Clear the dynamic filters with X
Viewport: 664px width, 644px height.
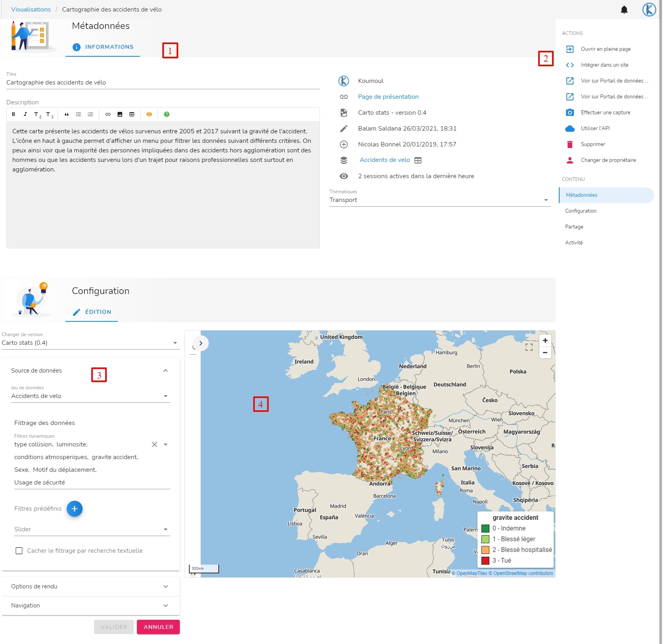(154, 444)
